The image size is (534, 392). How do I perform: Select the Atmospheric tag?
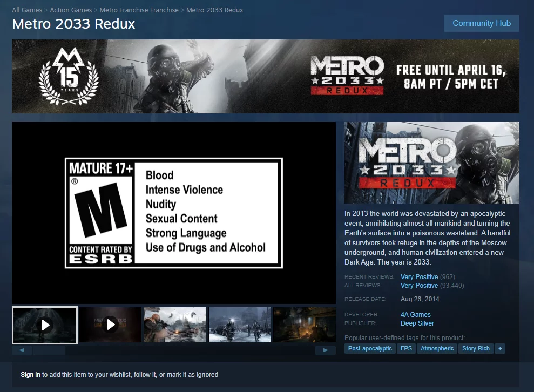[437, 348]
